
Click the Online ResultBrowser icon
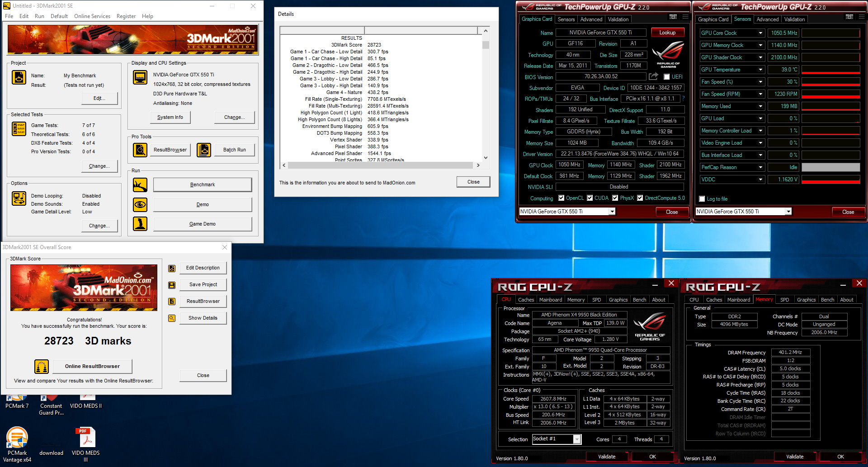42,367
